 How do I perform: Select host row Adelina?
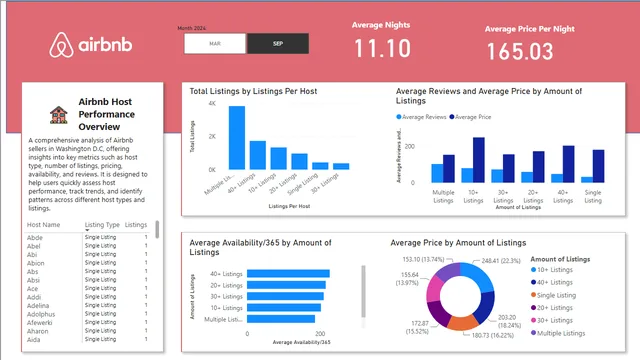(87, 305)
